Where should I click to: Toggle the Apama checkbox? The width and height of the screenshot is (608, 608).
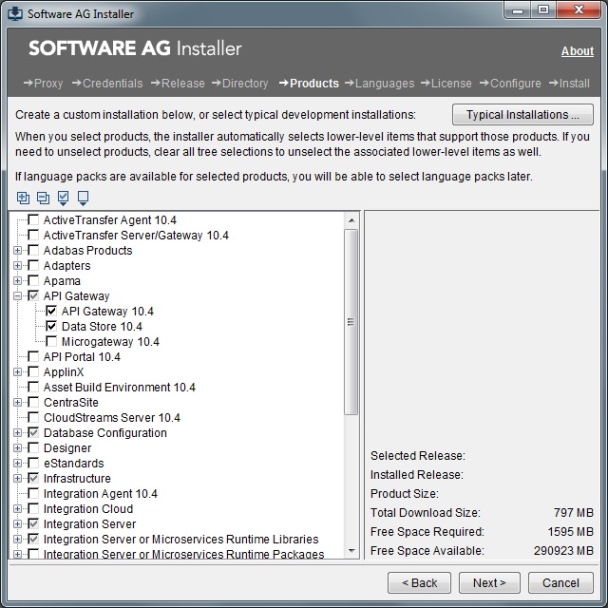click(x=33, y=280)
